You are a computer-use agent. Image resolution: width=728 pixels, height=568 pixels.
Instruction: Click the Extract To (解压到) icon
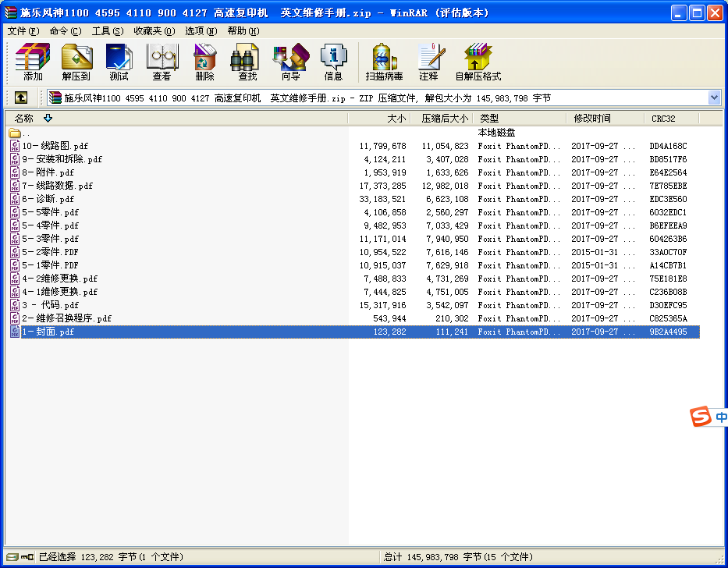[76, 62]
